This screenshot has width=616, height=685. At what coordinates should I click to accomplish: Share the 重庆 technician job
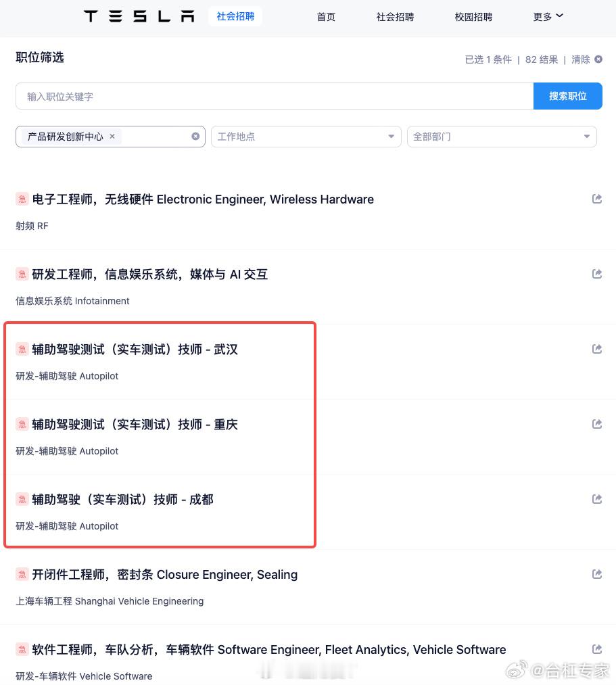point(597,424)
